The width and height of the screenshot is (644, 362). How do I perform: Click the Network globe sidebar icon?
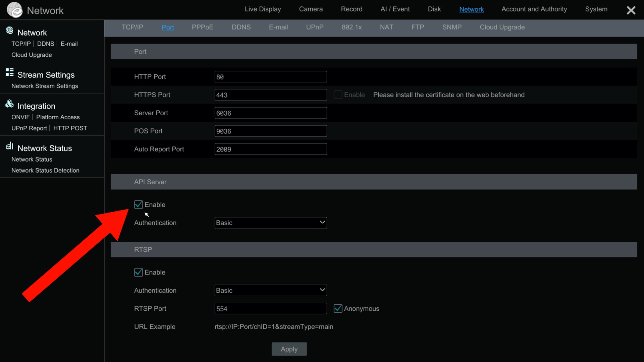(x=9, y=31)
